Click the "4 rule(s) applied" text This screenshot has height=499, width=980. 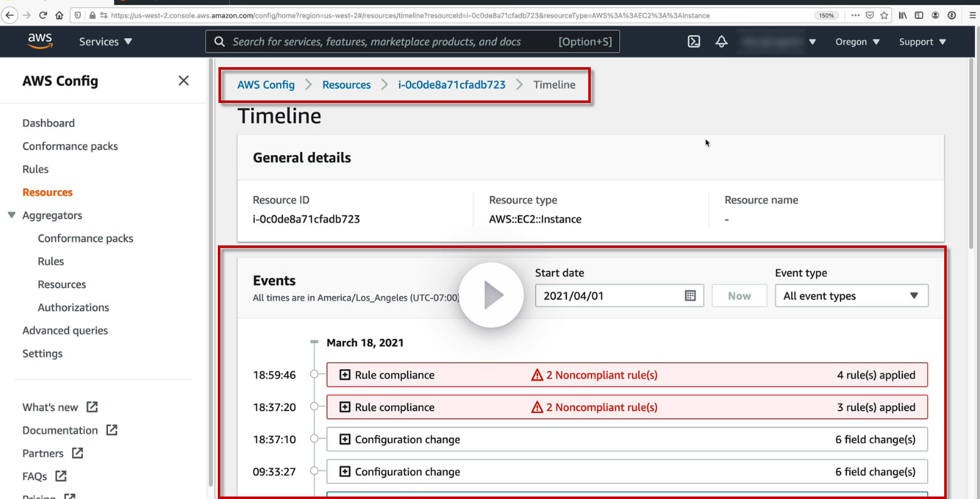pyautogui.click(x=876, y=375)
